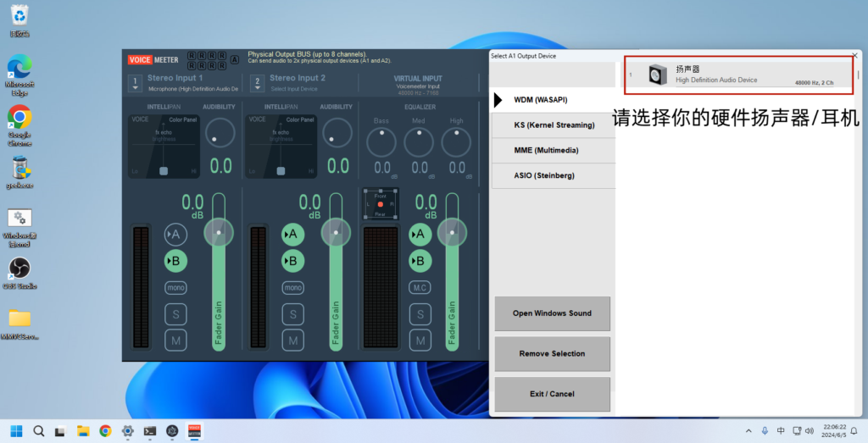Image resolution: width=868 pixels, height=443 pixels.
Task: Open taskbar Search
Action: coord(39,431)
